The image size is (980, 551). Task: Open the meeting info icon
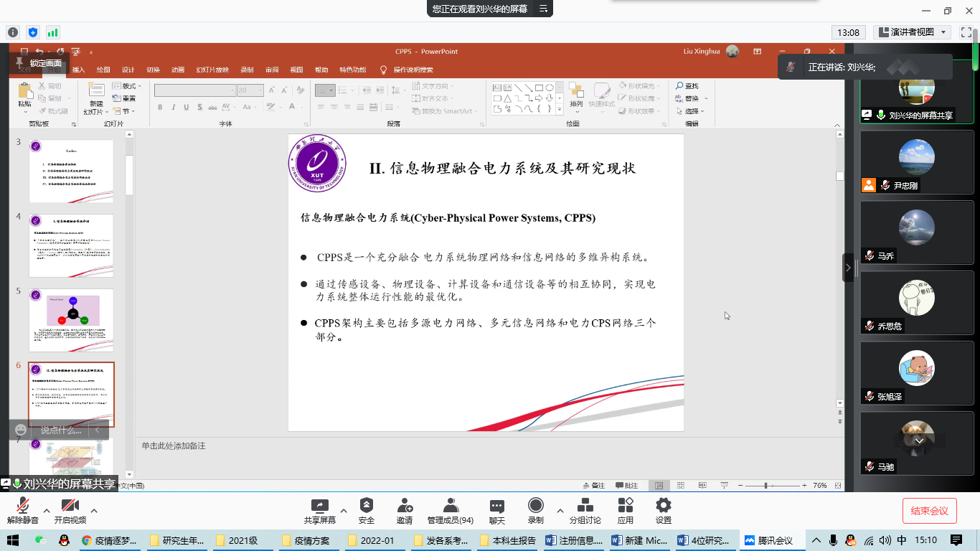point(13,32)
